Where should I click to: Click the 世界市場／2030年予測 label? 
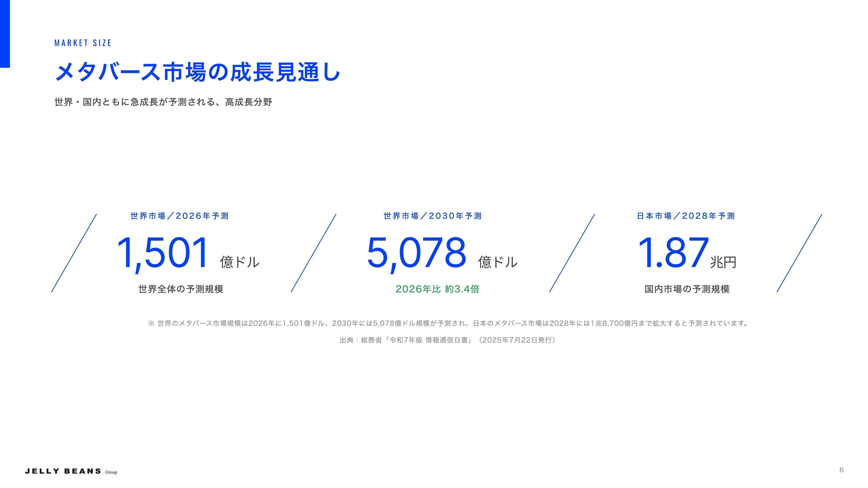[x=433, y=216]
